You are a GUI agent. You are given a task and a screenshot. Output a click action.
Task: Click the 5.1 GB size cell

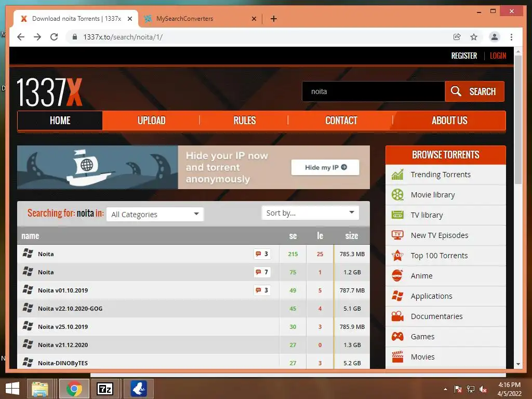coord(352,309)
